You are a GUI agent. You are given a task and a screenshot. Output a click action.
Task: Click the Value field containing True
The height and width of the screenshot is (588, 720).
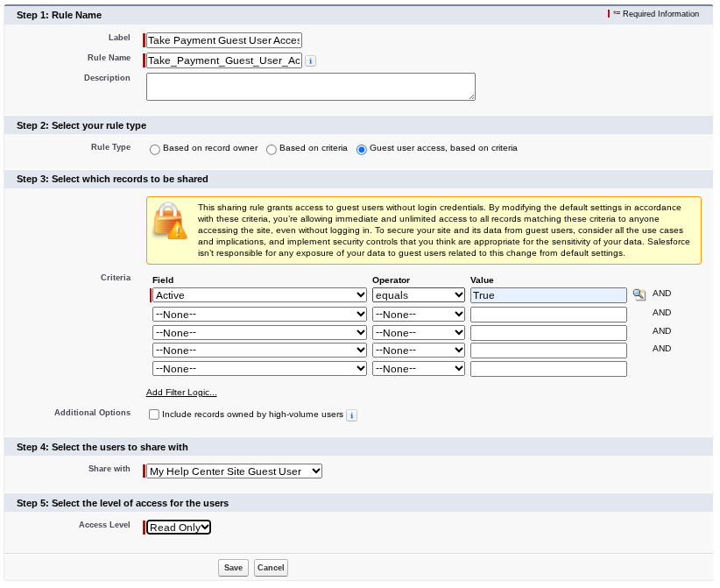(x=548, y=295)
